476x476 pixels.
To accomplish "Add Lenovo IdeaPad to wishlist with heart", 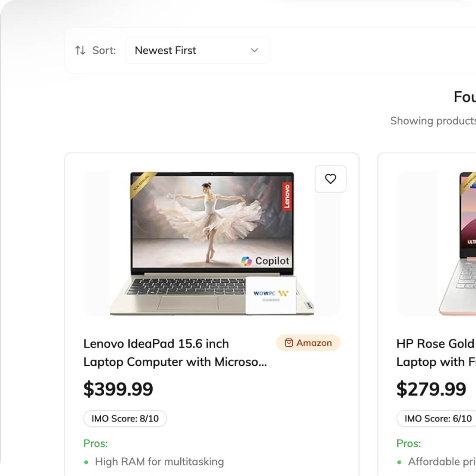I will pyautogui.click(x=330, y=179).
